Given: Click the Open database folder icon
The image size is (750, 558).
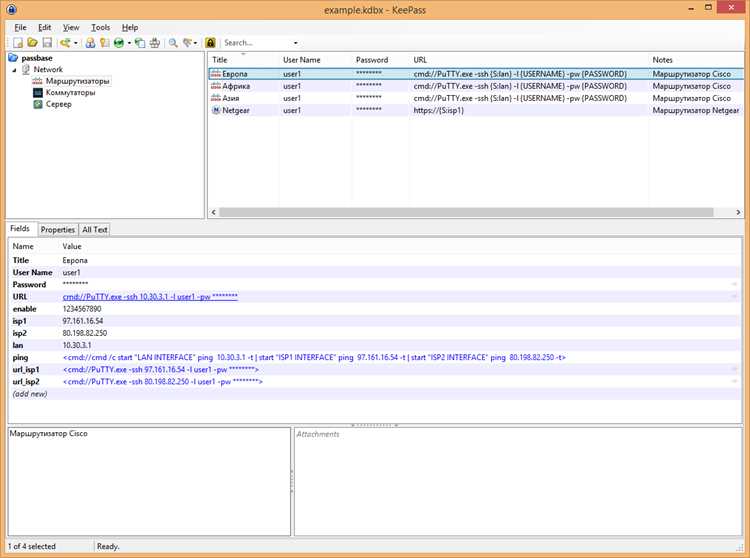Looking at the screenshot, I should point(32,43).
